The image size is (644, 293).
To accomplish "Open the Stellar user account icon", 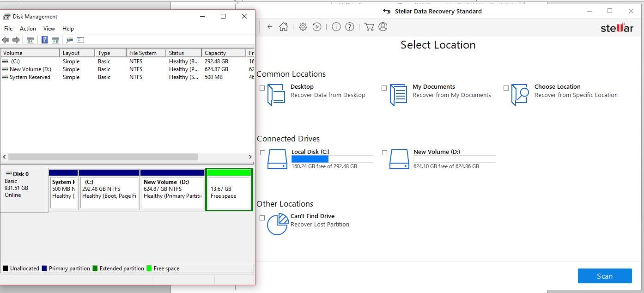I will coord(383,27).
